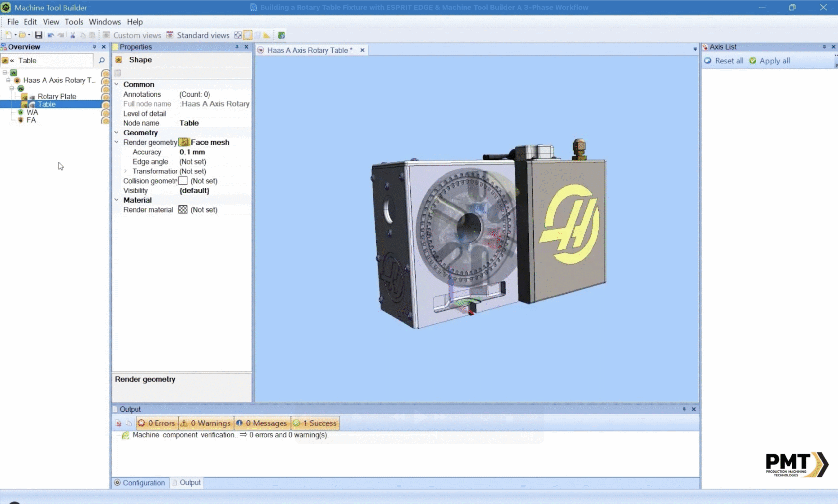Screen dimensions: 838x504
Task: Close the Properties panel
Action: pyautogui.click(x=246, y=47)
